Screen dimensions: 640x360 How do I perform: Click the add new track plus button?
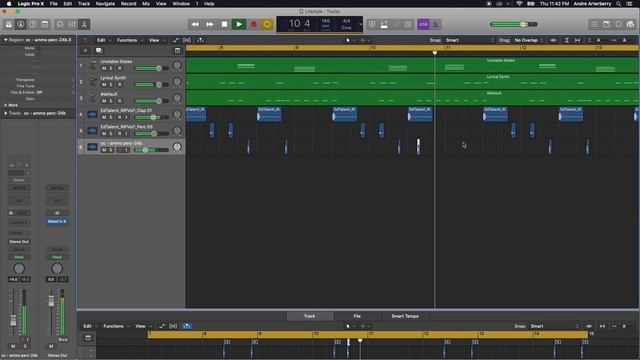click(86, 51)
